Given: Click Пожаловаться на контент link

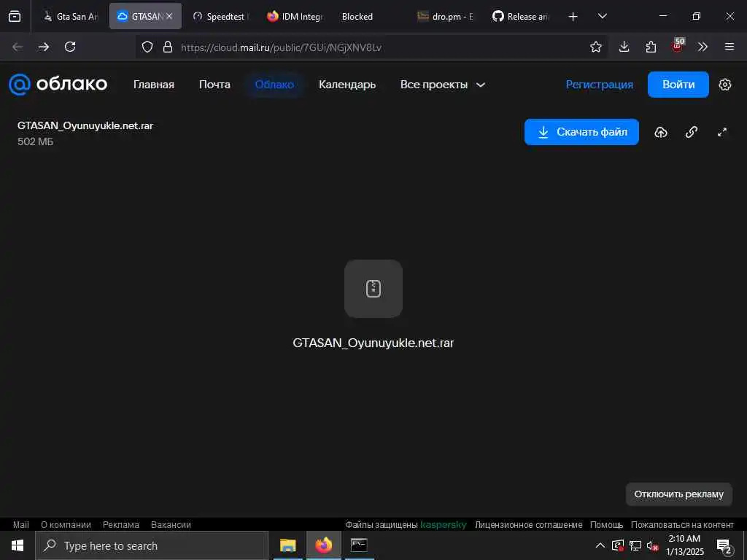Looking at the screenshot, I should tap(682, 524).
